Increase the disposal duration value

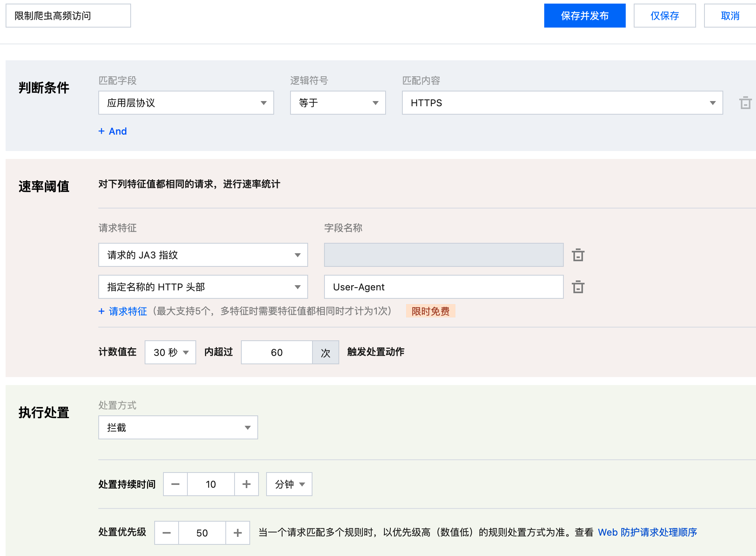(x=247, y=484)
